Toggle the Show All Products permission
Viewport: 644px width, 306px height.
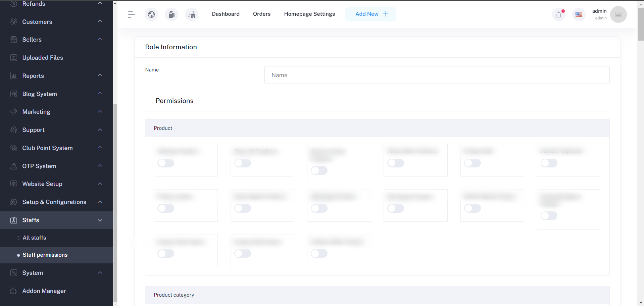243,163
